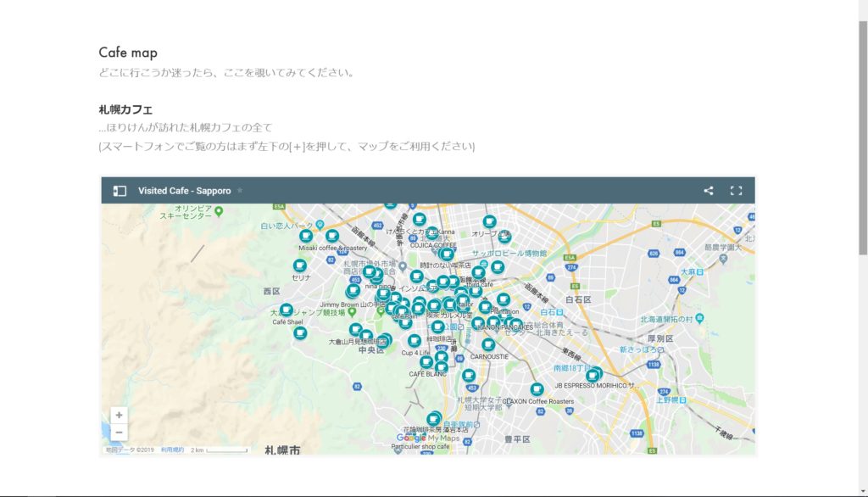Select cafe marker above セリナ label

(x=299, y=265)
